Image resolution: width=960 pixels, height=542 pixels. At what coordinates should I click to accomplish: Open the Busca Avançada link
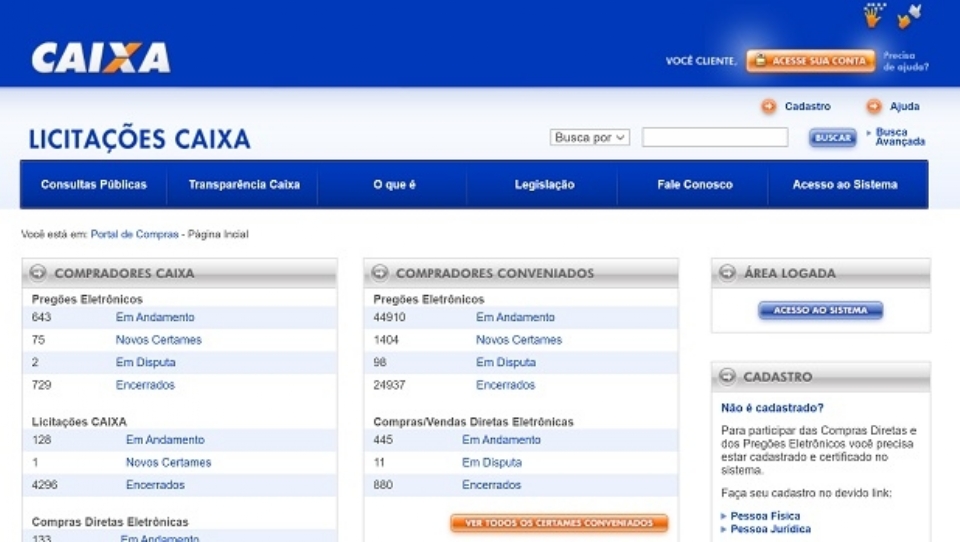click(899, 137)
